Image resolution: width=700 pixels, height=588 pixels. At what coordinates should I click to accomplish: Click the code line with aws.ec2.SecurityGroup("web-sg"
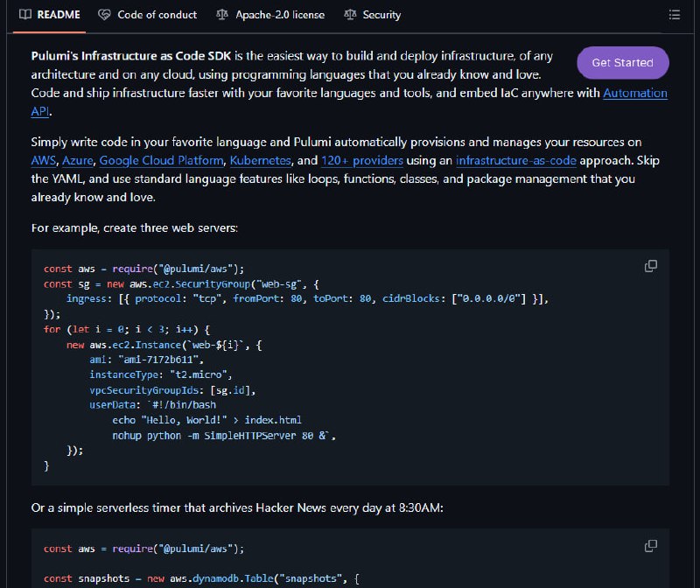point(181,284)
